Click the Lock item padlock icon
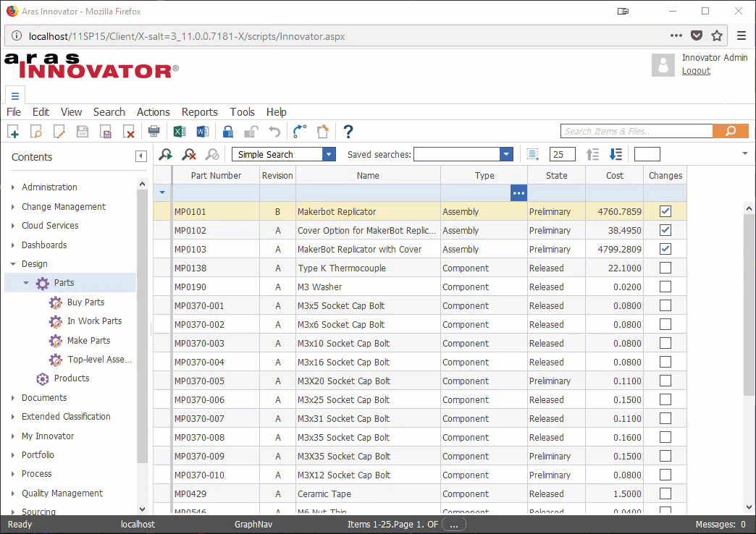 [x=228, y=131]
